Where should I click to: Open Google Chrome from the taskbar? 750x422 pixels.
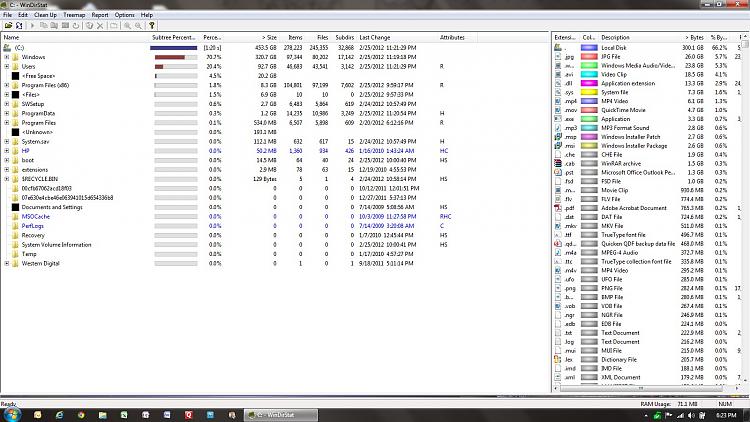click(81, 415)
